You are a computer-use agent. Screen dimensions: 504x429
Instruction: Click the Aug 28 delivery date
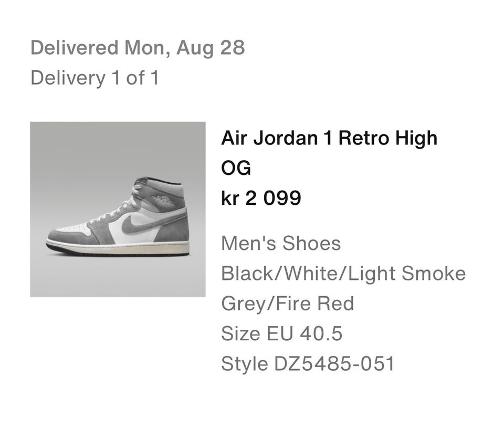pos(211,48)
